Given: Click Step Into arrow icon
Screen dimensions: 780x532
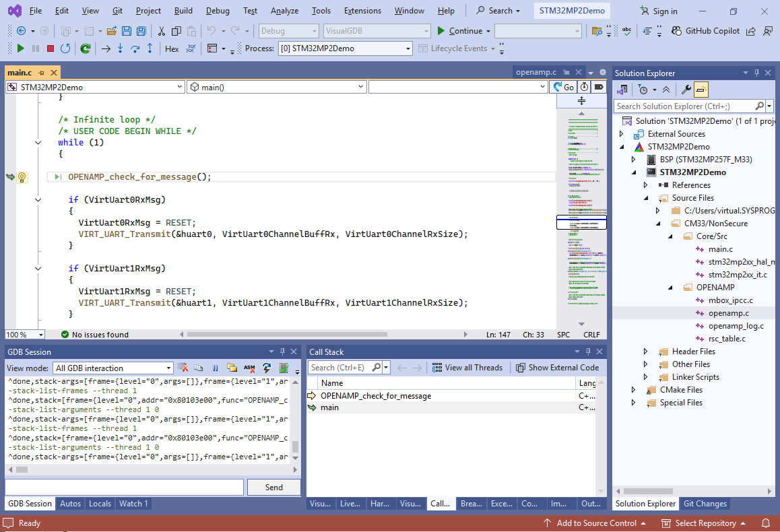Looking at the screenshot, I should pyautogui.click(x=120, y=48).
